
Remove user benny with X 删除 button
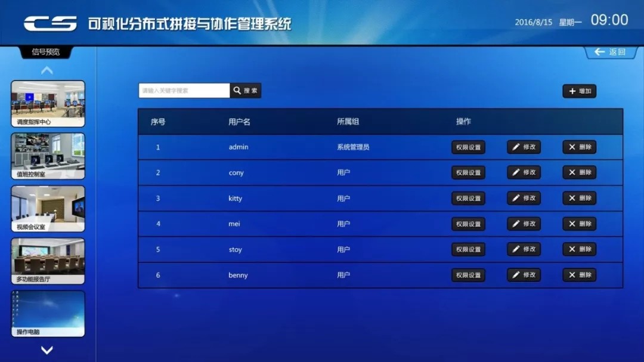[x=579, y=275]
